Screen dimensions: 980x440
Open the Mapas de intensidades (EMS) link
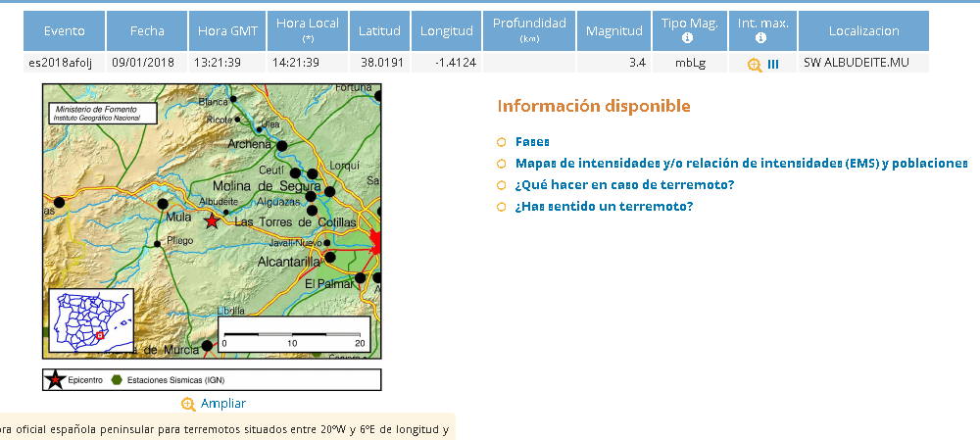(x=741, y=164)
